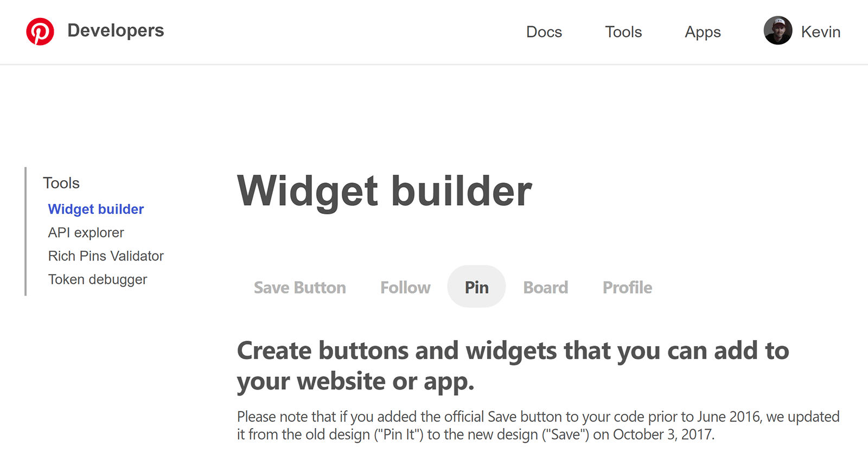Open the Profile tab

[627, 287]
